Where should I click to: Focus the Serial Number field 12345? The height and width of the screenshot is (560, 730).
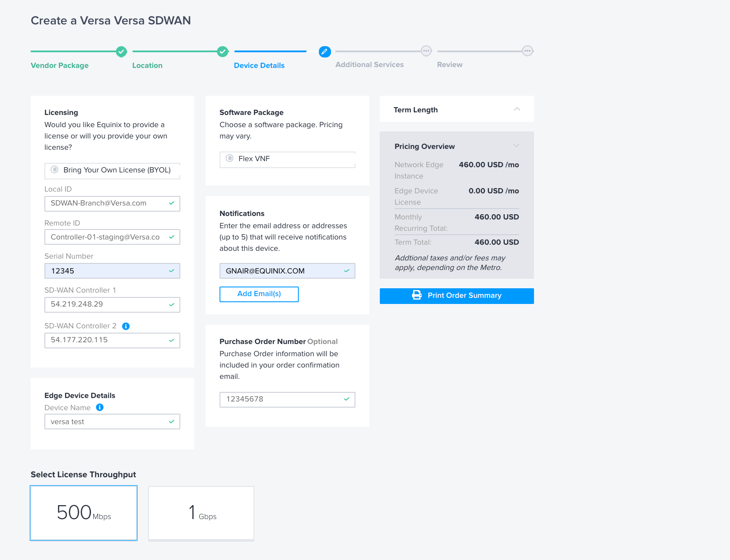112,271
